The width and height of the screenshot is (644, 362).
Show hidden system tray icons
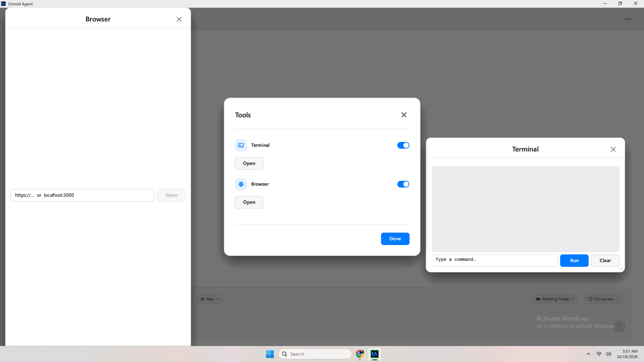588,354
